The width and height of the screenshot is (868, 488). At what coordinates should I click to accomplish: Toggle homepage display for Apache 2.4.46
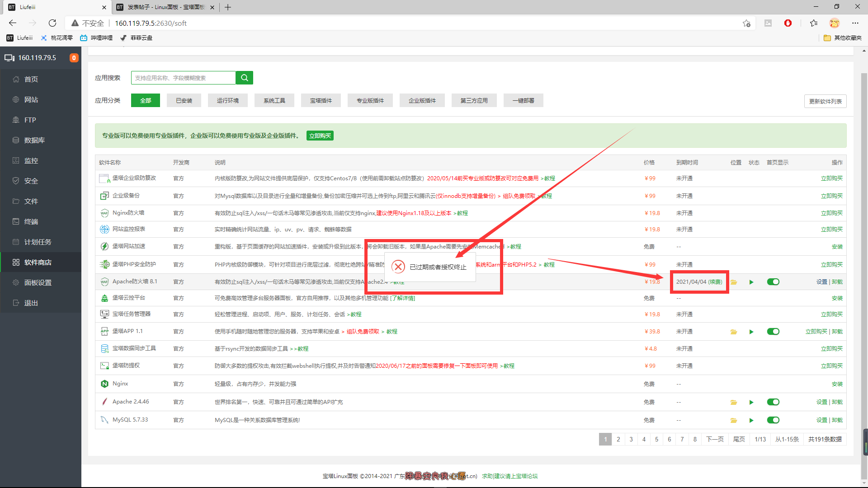pyautogui.click(x=773, y=402)
